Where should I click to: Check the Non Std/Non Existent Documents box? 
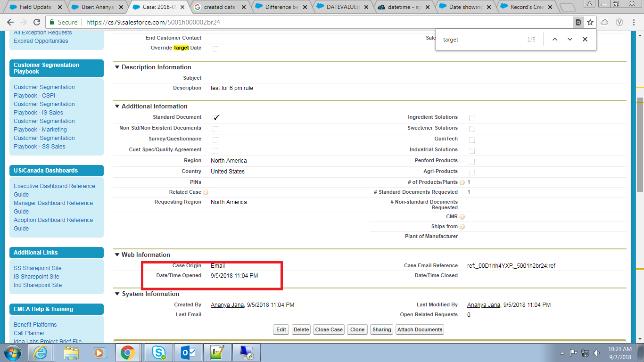click(x=215, y=129)
